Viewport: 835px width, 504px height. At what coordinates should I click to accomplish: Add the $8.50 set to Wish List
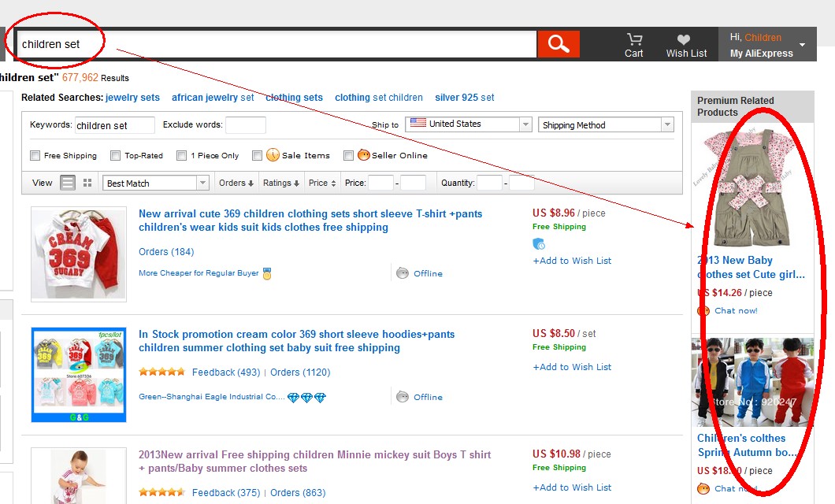[572, 367]
